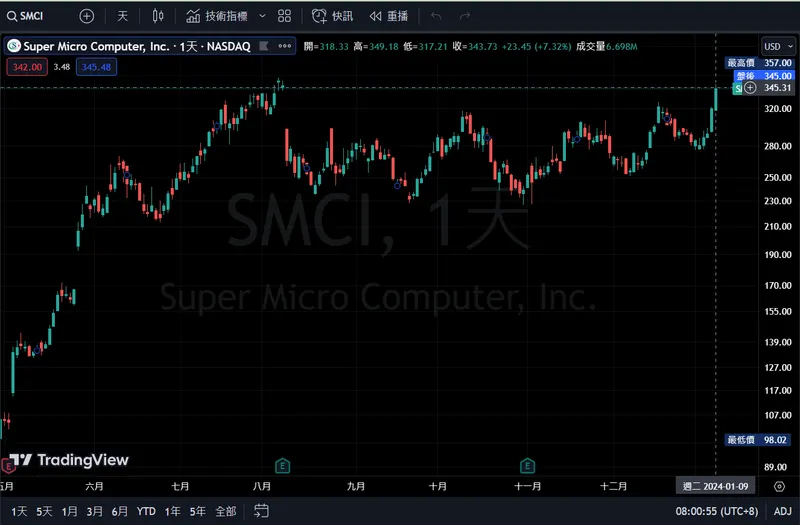
Task: Open the layout templates grid icon
Action: 284,16
